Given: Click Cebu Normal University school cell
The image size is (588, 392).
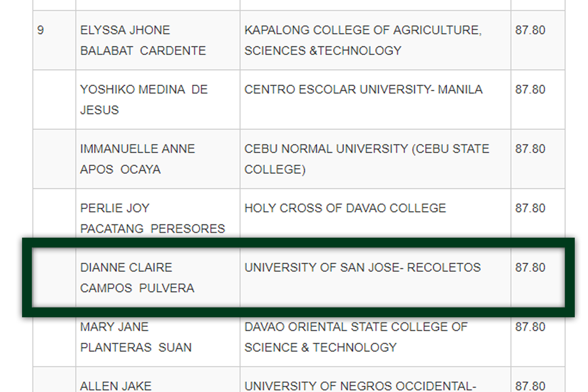Looking at the screenshot, I should pos(375,159).
